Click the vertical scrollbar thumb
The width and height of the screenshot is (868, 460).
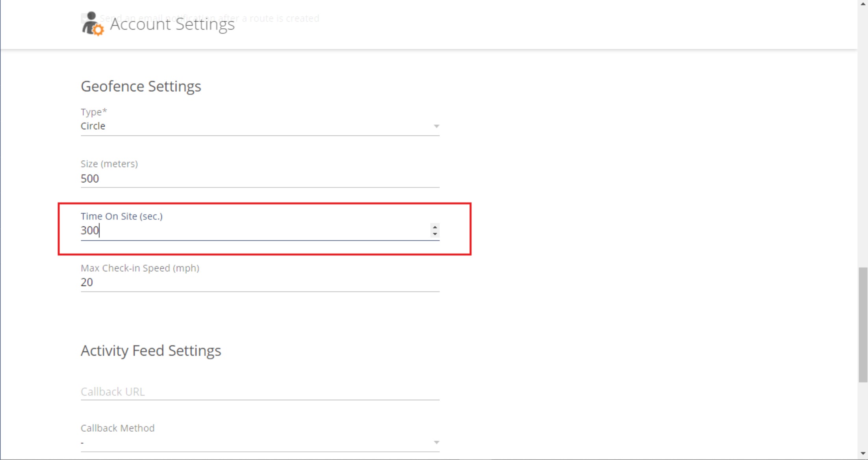(x=863, y=325)
